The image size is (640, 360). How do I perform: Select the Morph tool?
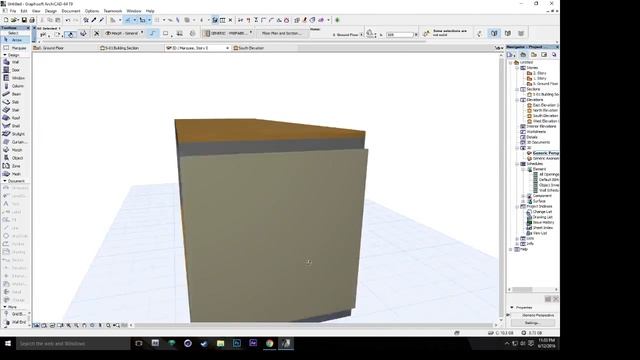(16, 150)
